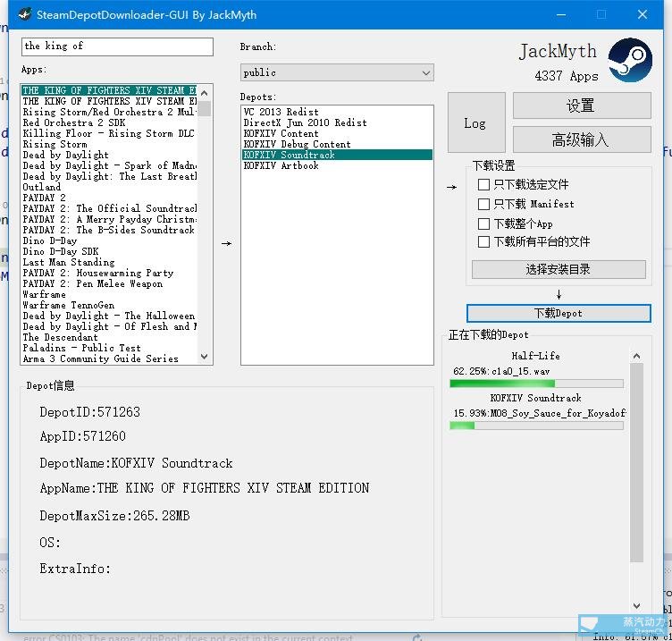This screenshot has height=641, width=672.
Task: Click the Half-Life download progress bar
Action: point(536,384)
